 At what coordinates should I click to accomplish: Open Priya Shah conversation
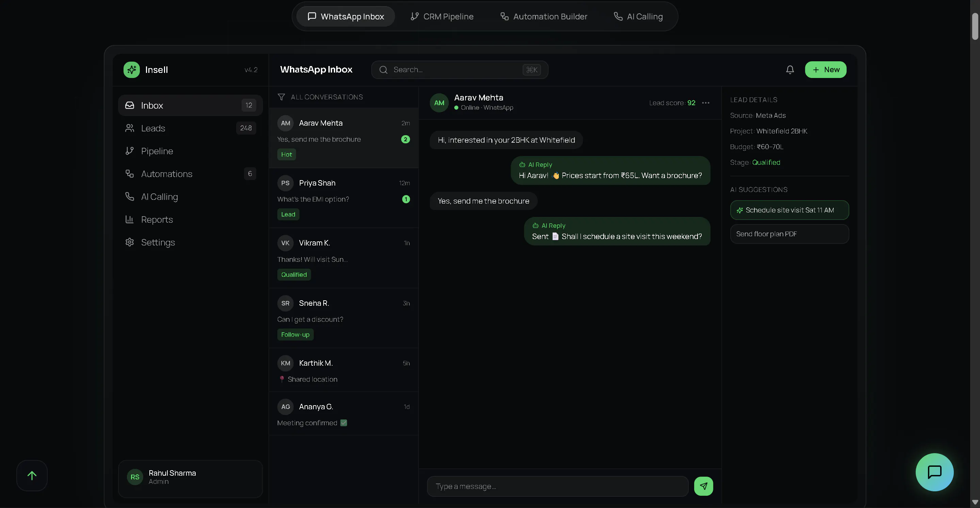click(344, 198)
